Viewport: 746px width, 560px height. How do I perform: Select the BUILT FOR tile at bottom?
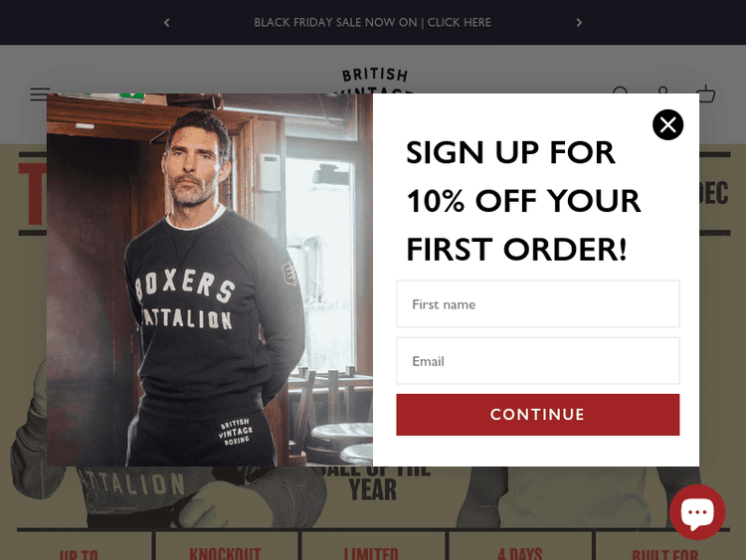[664, 547]
